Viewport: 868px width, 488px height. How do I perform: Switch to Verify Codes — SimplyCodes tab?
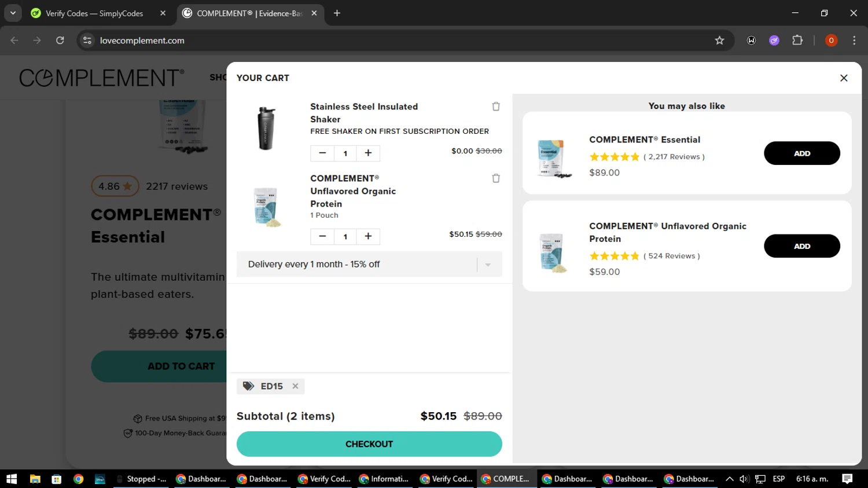pos(94,13)
